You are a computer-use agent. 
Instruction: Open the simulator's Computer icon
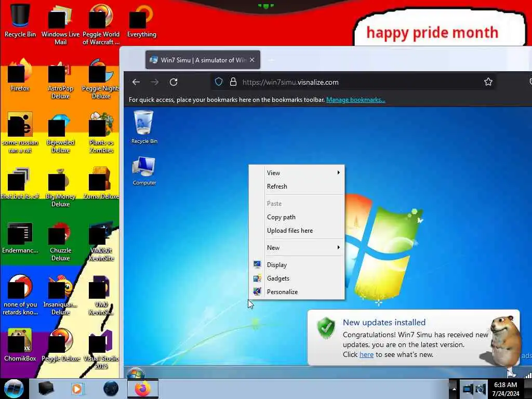144,171
